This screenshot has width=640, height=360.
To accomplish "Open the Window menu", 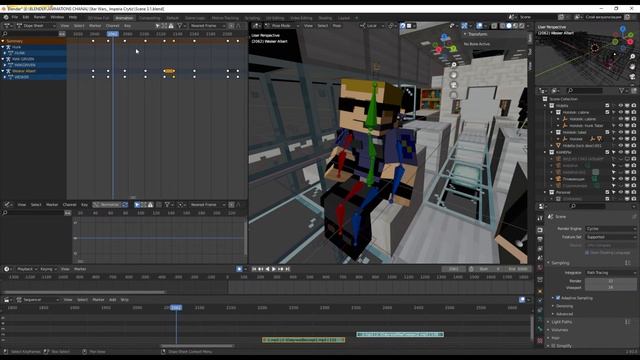I will point(57,18).
